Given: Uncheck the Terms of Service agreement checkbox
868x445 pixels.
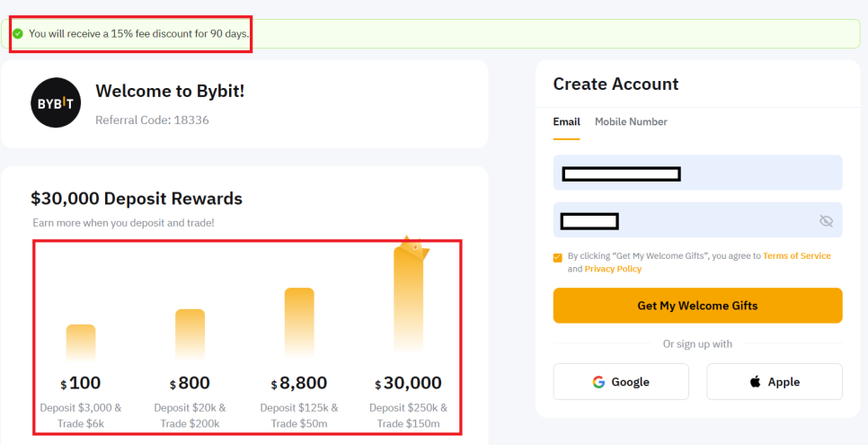Looking at the screenshot, I should coord(557,258).
